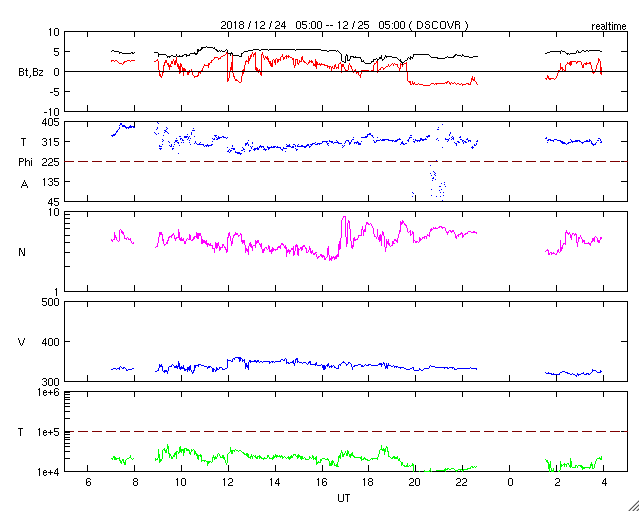Click the 'Phi' axis label
Image resolution: width=640 pixels, height=512 pixels.
tap(25, 163)
